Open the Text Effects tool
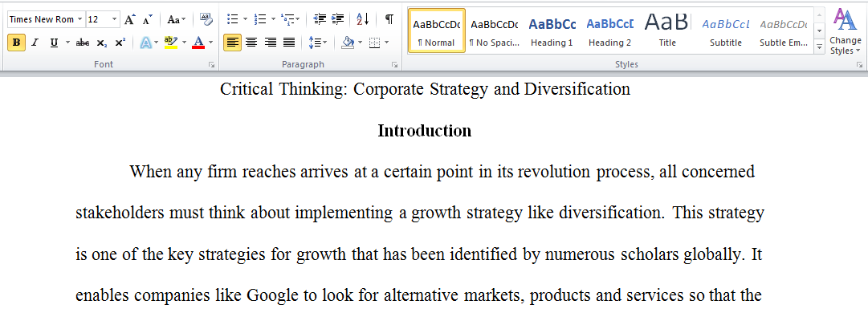 pyautogui.click(x=145, y=43)
